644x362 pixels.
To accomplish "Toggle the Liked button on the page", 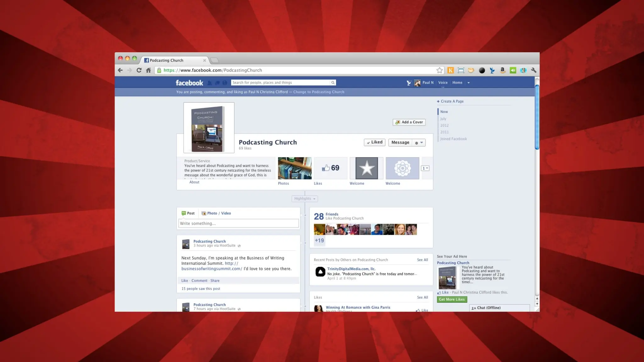I will [374, 142].
